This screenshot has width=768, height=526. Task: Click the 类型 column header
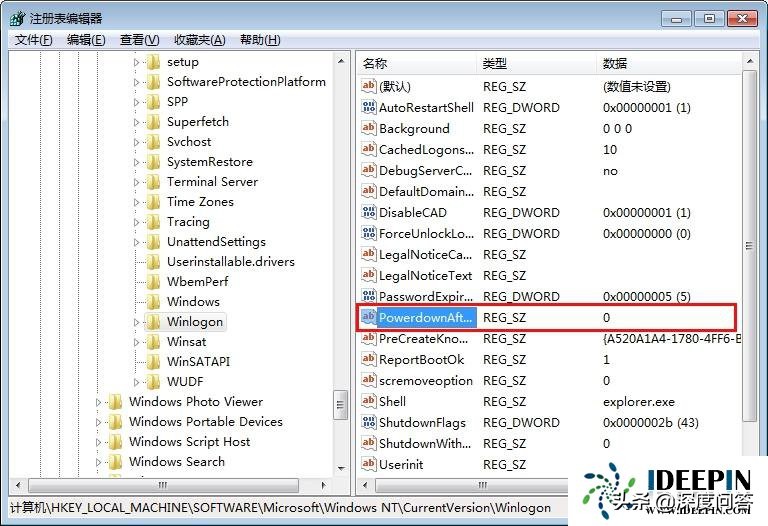pos(537,63)
